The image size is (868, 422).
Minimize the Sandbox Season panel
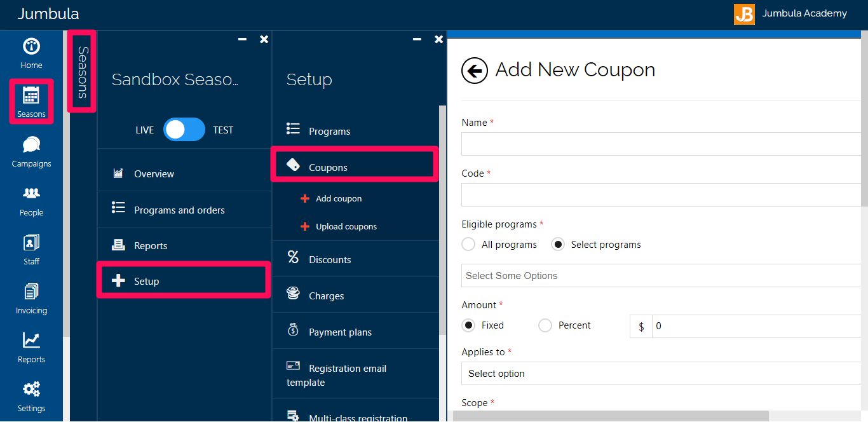(242, 39)
